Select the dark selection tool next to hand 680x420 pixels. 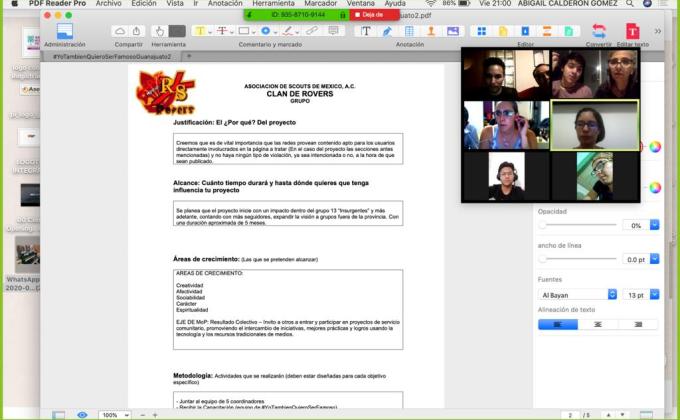[x=177, y=31]
